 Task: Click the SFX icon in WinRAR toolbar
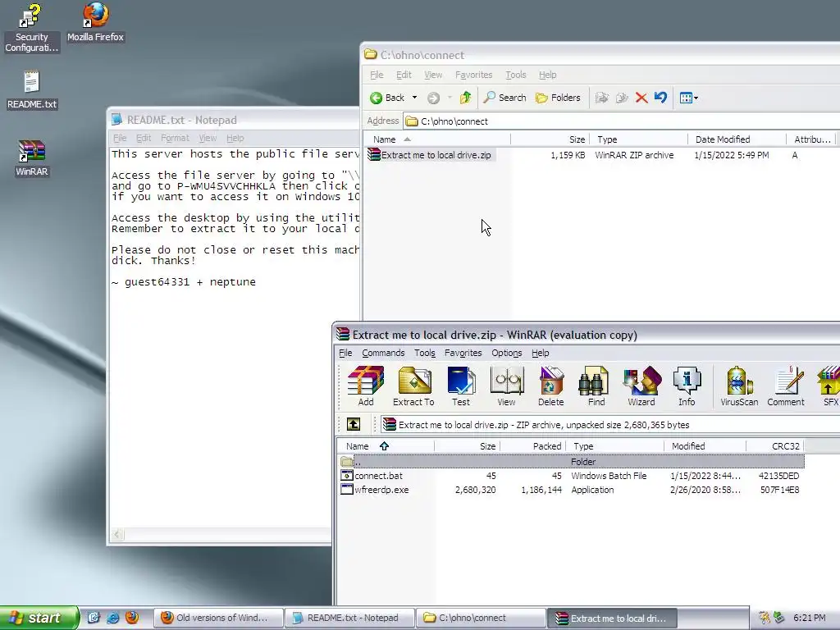point(829,386)
